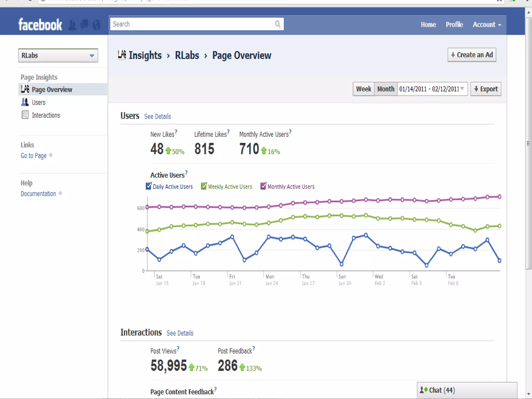Click inside the Search input field
This screenshot has height=399, width=532.
coord(191,24)
